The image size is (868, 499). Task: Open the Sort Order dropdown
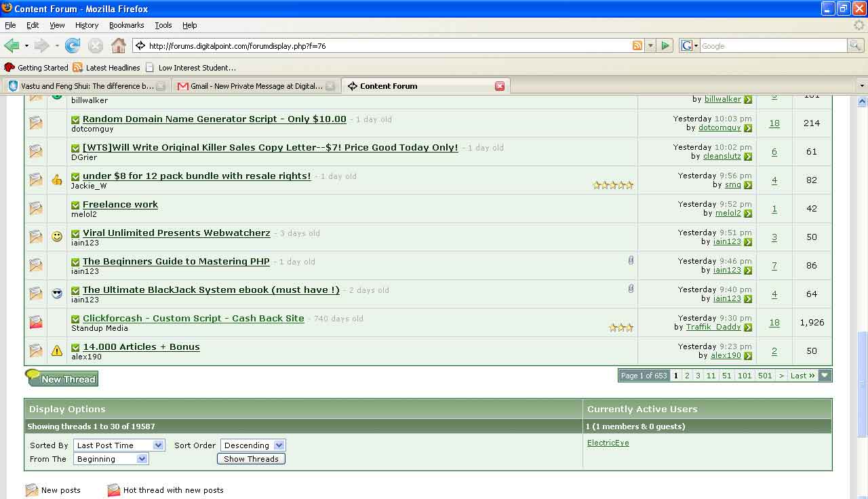pos(252,445)
